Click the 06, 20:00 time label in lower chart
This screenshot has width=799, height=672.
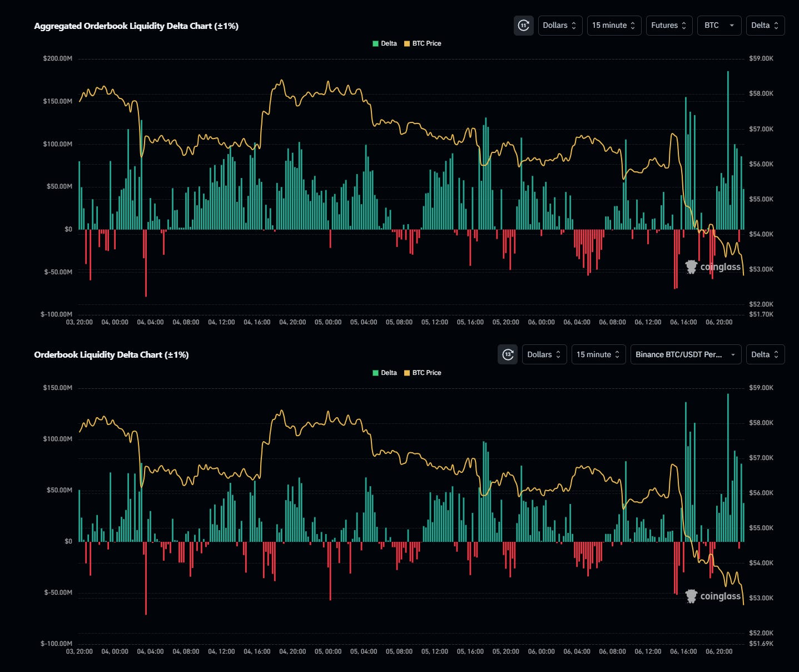[x=719, y=651]
